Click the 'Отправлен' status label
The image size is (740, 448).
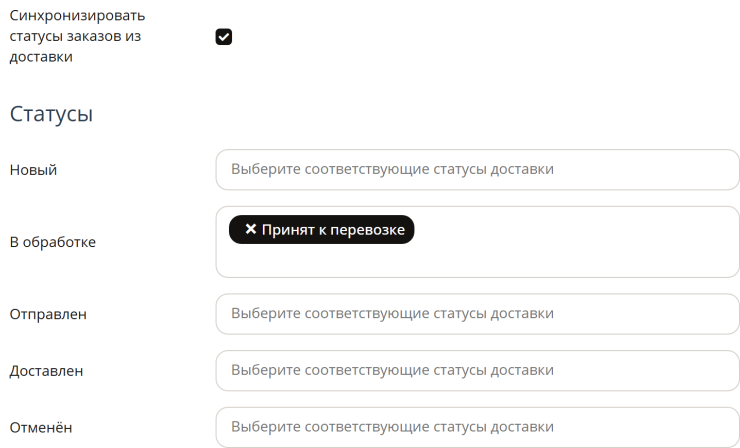coord(48,314)
